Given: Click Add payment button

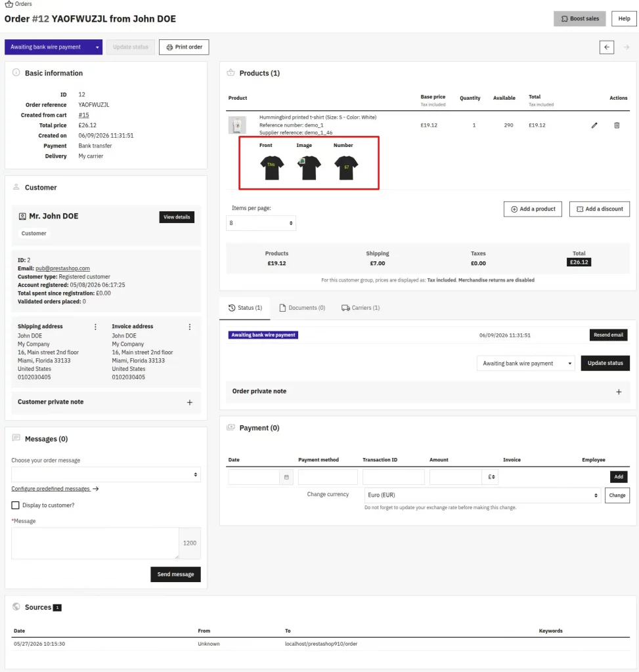Looking at the screenshot, I should pyautogui.click(x=619, y=477).
